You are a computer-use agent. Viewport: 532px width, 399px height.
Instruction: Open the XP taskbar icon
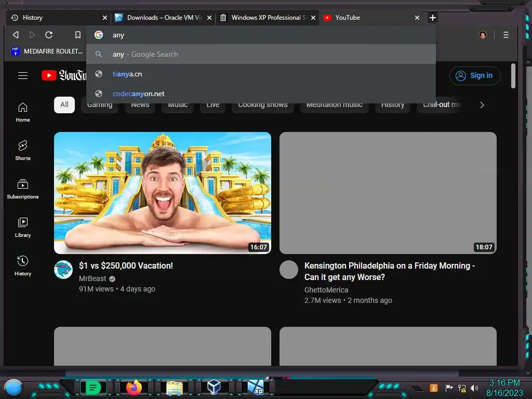click(x=256, y=388)
